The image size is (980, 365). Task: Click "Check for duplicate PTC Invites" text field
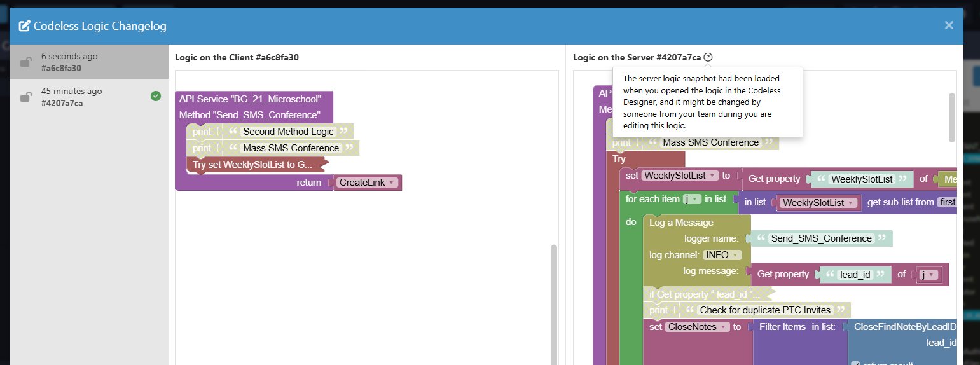click(x=765, y=310)
